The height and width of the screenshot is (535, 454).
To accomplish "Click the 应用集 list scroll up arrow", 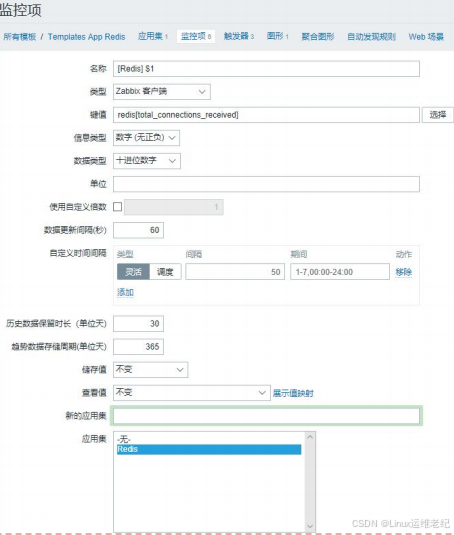I will 310,437.
